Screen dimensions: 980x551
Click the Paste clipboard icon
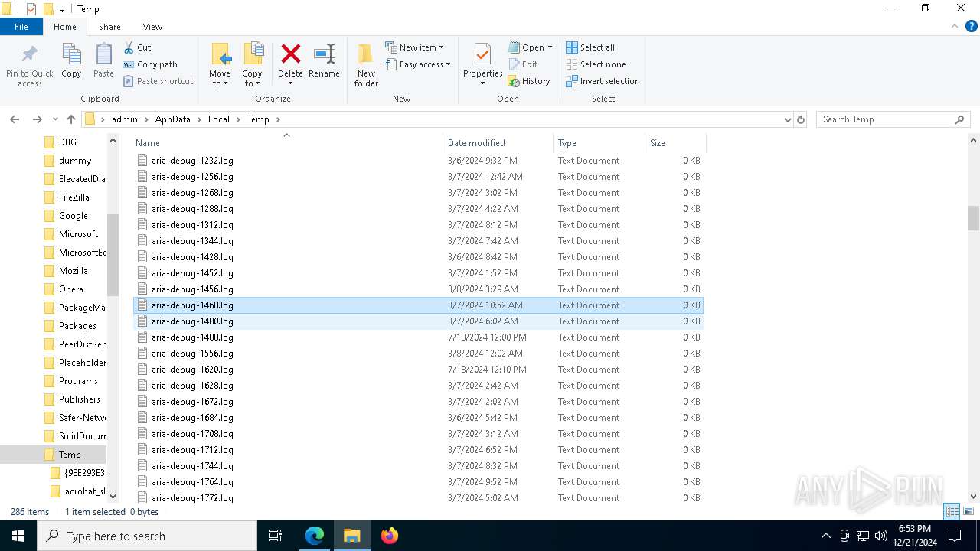pyautogui.click(x=103, y=61)
